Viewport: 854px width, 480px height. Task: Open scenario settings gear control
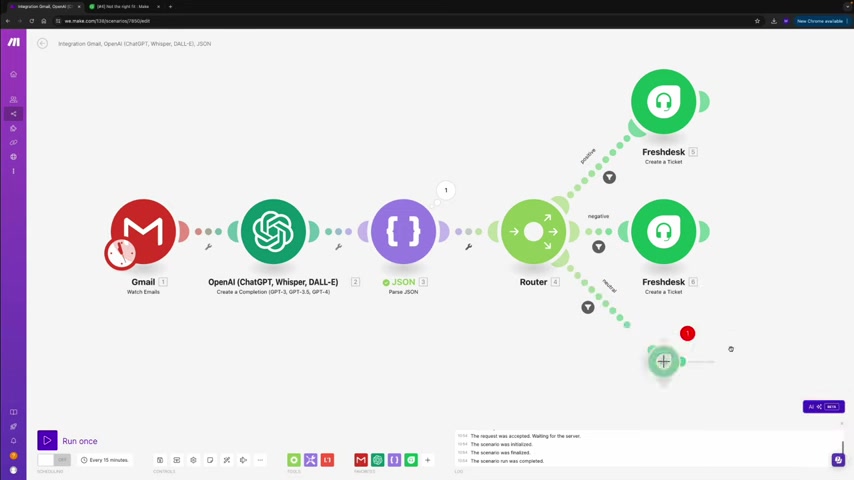tap(193, 460)
